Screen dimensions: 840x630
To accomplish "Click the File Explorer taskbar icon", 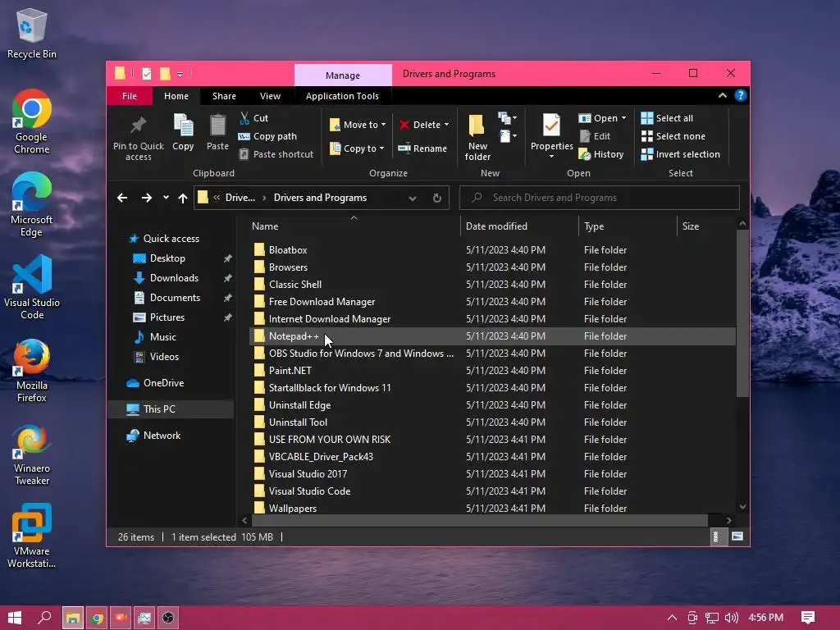I will tap(73, 618).
